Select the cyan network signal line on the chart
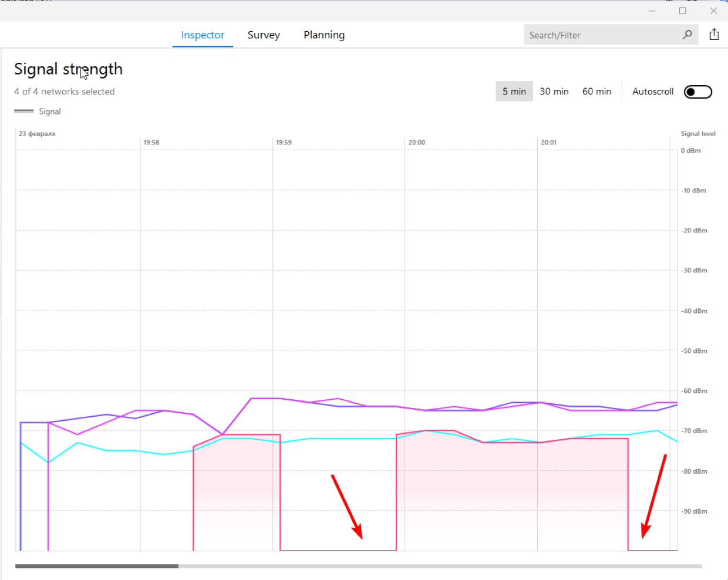Viewport: 728px width, 580px height. (x=329, y=439)
